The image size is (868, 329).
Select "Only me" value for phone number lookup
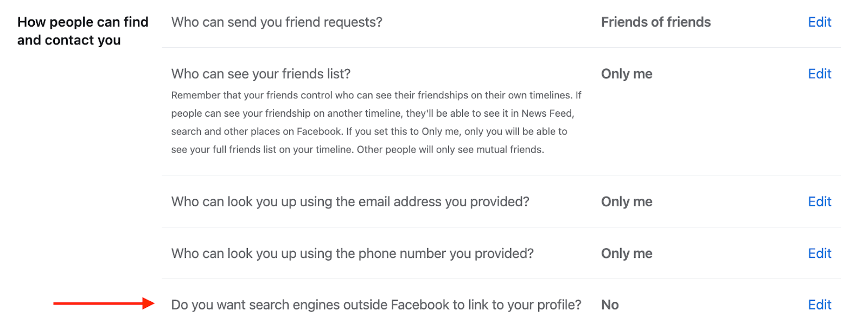tap(627, 254)
